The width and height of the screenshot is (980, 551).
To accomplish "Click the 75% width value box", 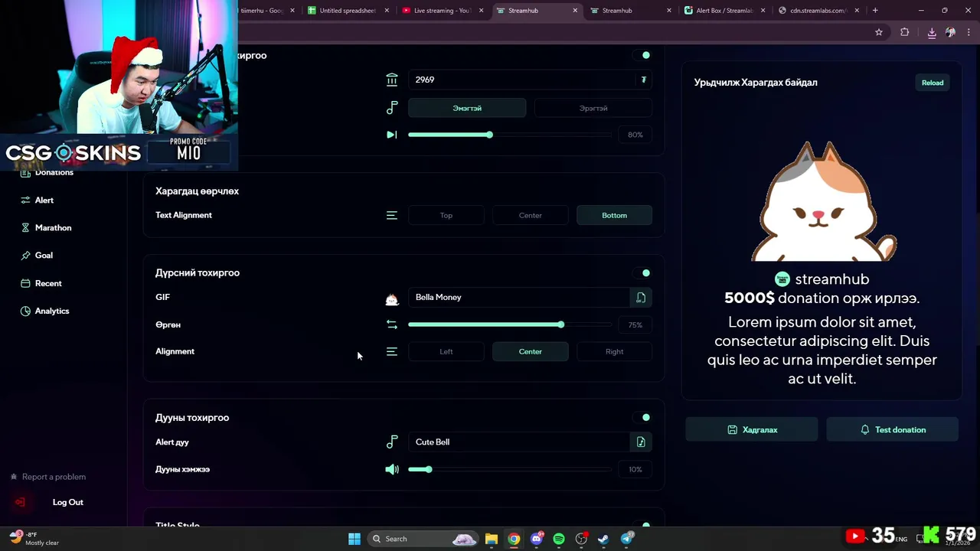I will (x=635, y=324).
